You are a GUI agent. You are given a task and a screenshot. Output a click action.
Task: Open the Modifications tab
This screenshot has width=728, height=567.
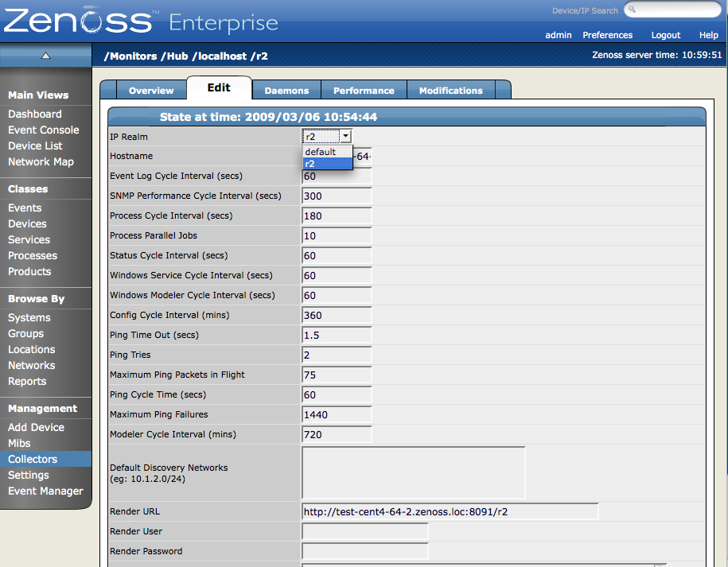click(x=451, y=91)
